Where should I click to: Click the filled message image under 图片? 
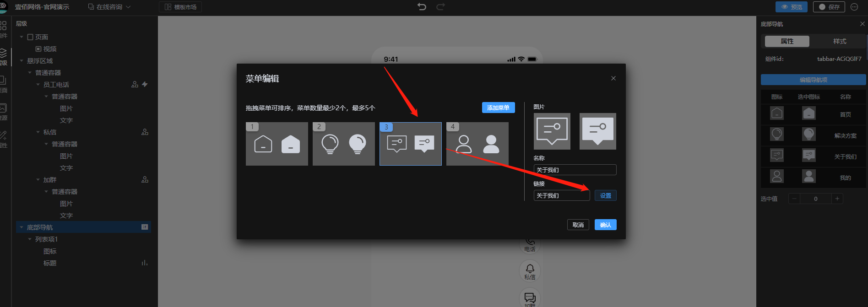pyautogui.click(x=597, y=131)
